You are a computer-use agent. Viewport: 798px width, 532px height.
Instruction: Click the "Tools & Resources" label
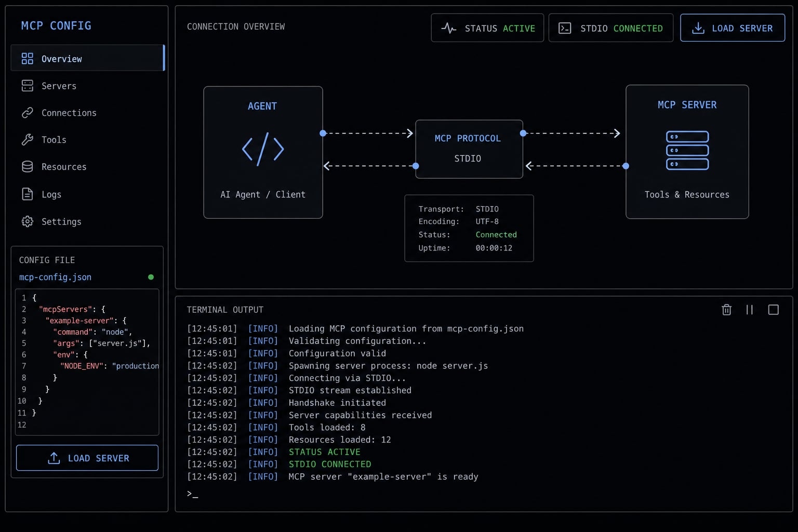tap(687, 194)
